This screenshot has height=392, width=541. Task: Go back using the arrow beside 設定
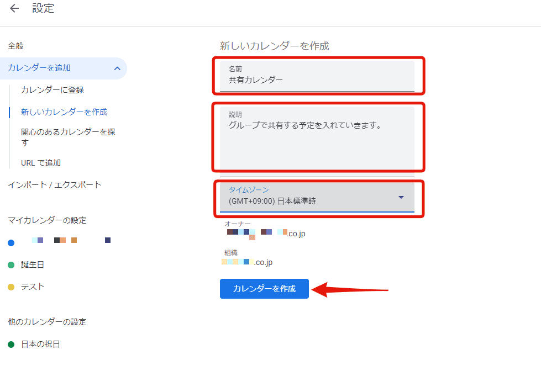pyautogui.click(x=14, y=8)
